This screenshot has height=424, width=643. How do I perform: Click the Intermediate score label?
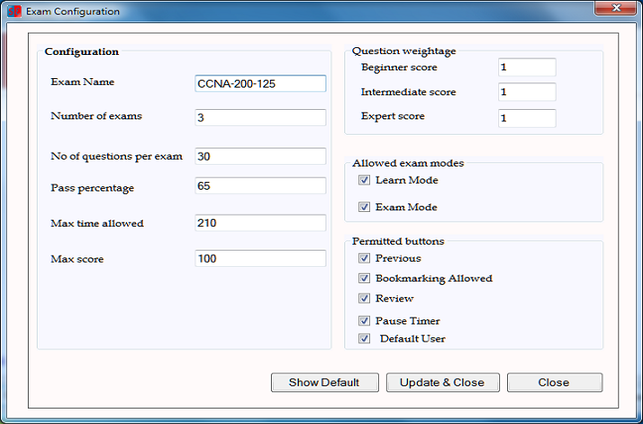pyautogui.click(x=408, y=92)
